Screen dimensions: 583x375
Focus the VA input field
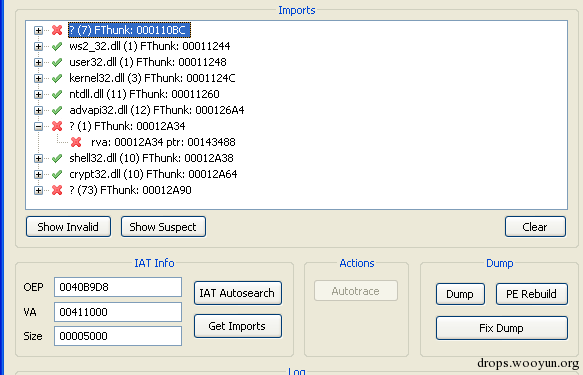(x=118, y=312)
